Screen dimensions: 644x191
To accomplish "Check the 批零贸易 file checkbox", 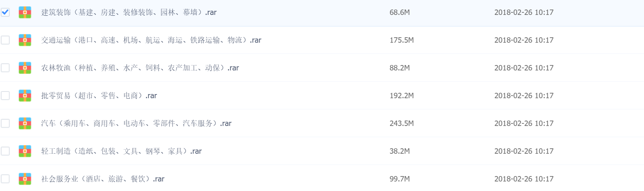I will coord(5,95).
